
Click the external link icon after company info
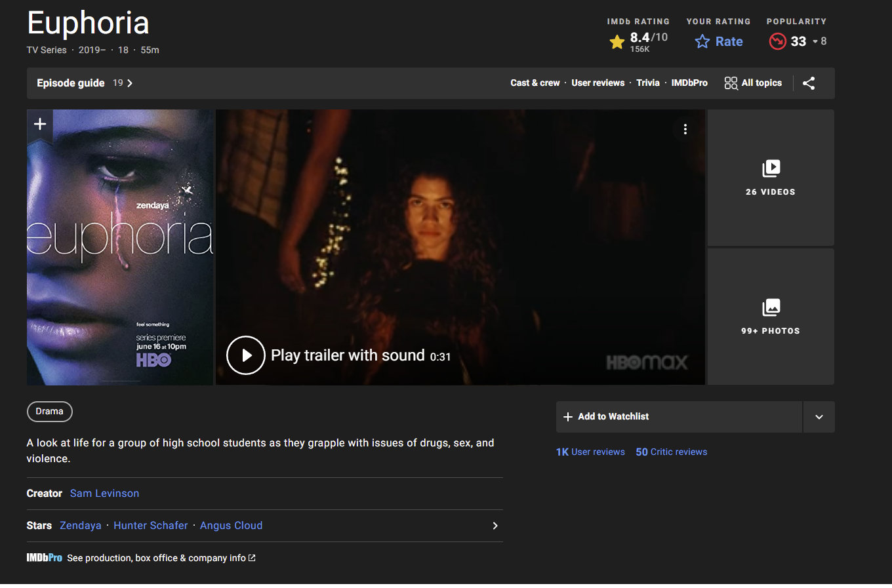click(252, 558)
